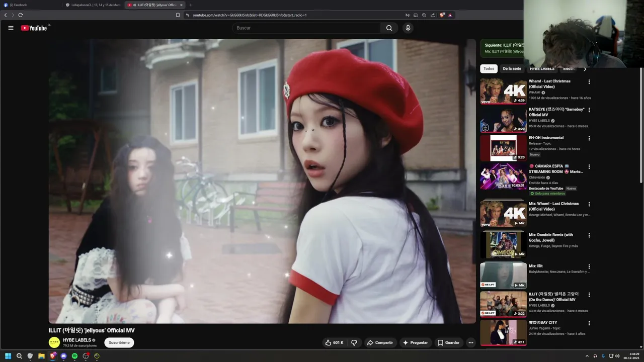
Task: Open ILLIT Do the Dance MV title
Action: click(x=554, y=297)
